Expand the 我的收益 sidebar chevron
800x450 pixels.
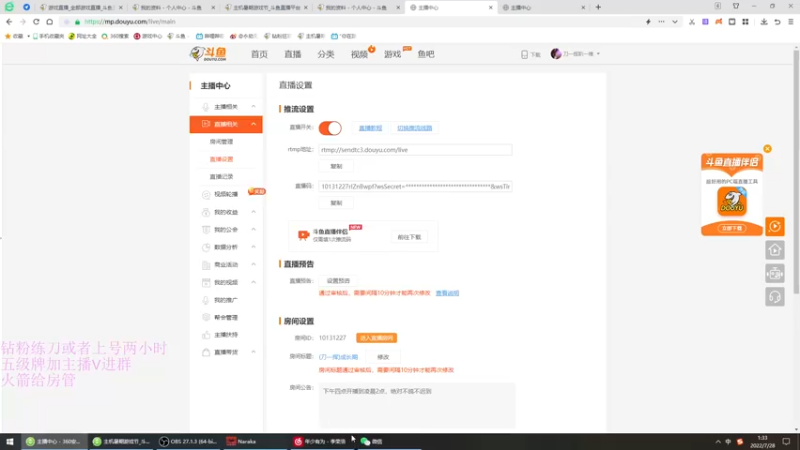[253, 212]
